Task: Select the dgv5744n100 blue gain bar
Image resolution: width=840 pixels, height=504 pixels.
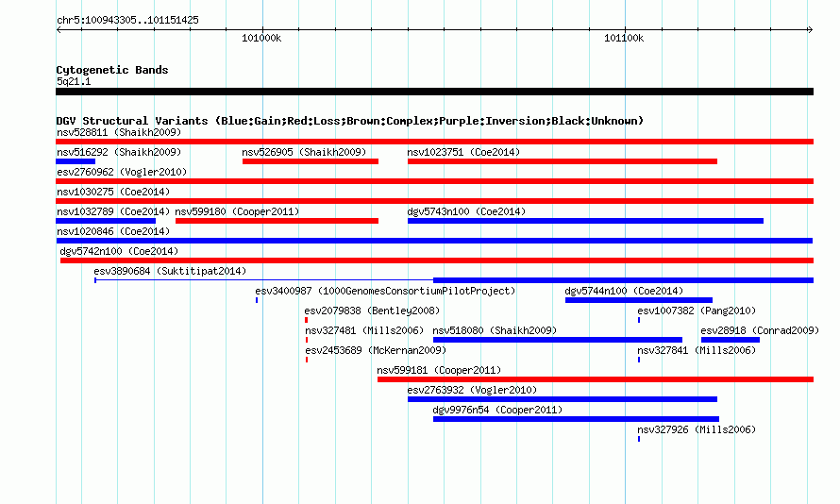Action: point(639,300)
